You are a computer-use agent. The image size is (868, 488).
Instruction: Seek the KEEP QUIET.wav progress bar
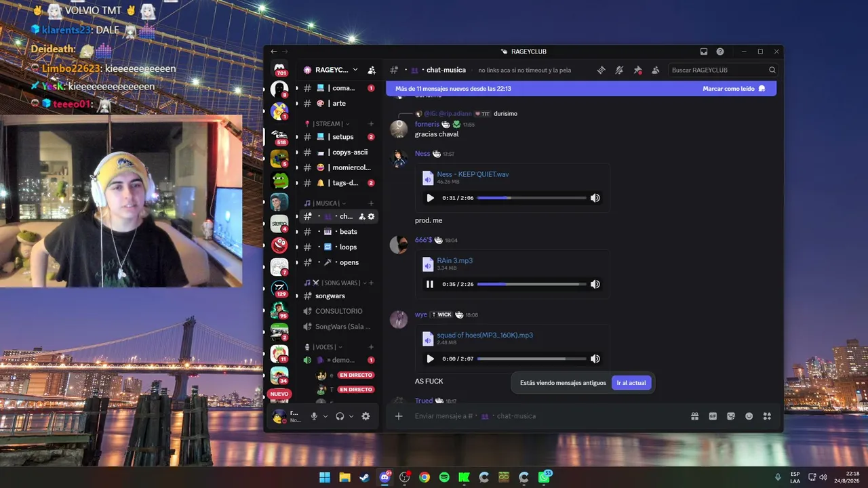pyautogui.click(x=532, y=198)
